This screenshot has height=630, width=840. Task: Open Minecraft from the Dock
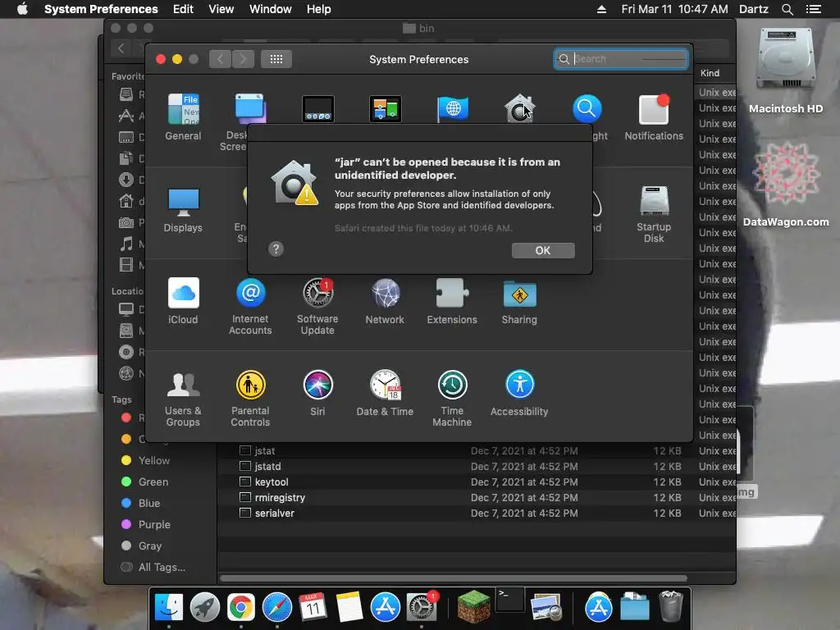pos(473,606)
